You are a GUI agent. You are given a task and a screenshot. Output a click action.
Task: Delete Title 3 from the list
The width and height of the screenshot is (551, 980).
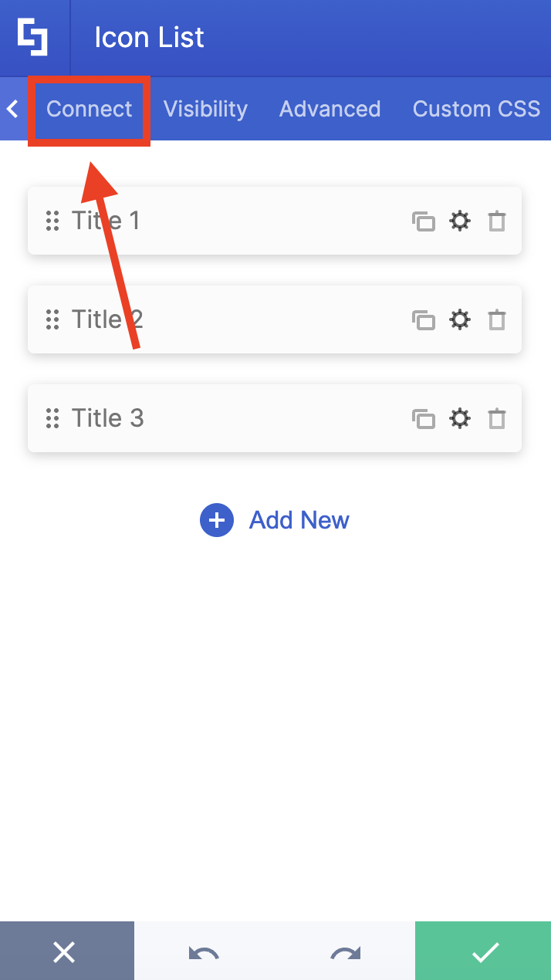[496, 418]
